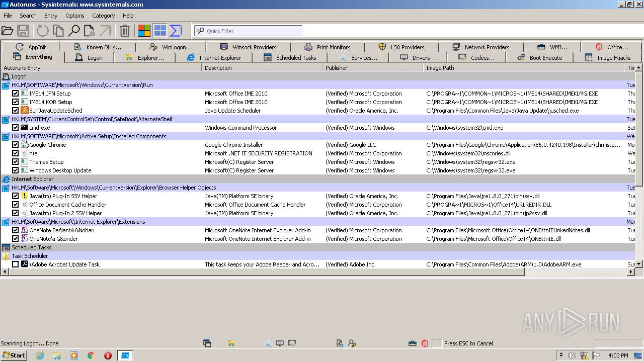Open Windows Explorer folder in taskbar
644x362 pixels.
click(x=57, y=355)
